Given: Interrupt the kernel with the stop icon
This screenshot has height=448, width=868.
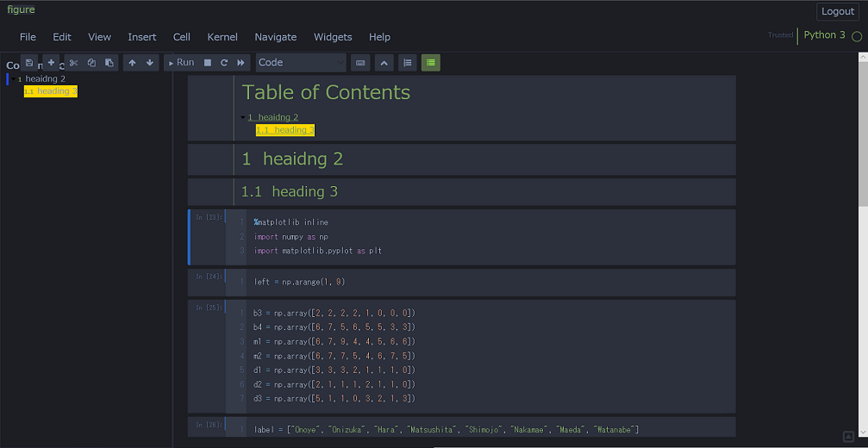Looking at the screenshot, I should [x=208, y=63].
